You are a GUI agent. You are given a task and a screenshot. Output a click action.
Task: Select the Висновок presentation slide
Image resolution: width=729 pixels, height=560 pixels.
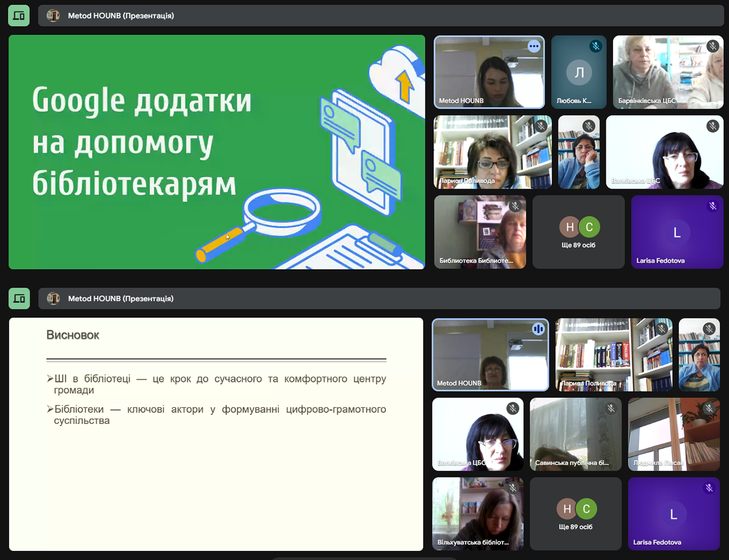point(216,434)
